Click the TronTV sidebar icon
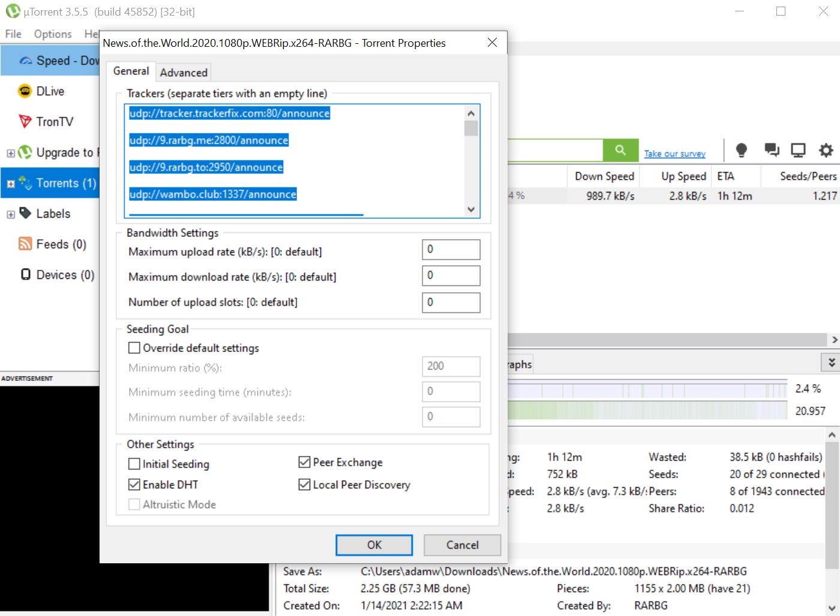Screen dimensions: 840x616 pyautogui.click(x=25, y=122)
